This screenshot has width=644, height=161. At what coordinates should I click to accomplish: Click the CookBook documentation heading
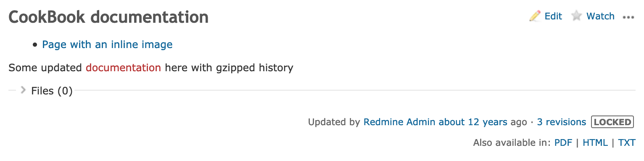click(108, 17)
